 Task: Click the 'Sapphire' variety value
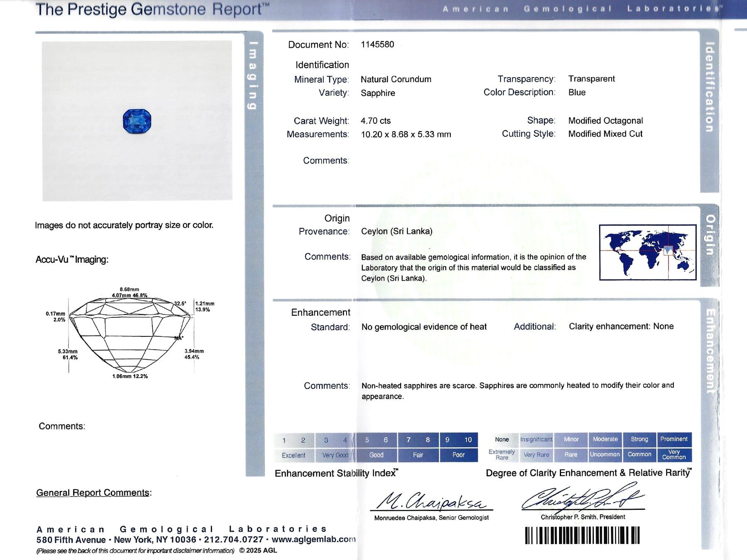(378, 93)
